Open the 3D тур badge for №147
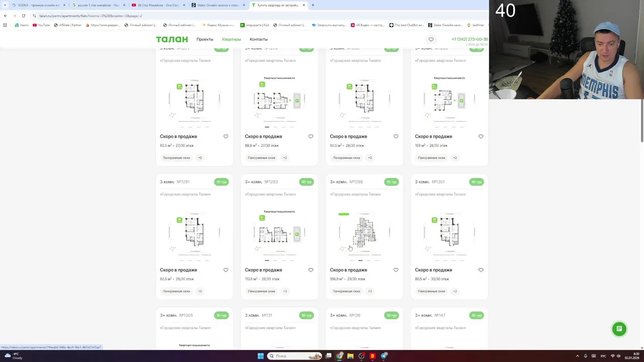644x362 pixels. click(x=476, y=315)
